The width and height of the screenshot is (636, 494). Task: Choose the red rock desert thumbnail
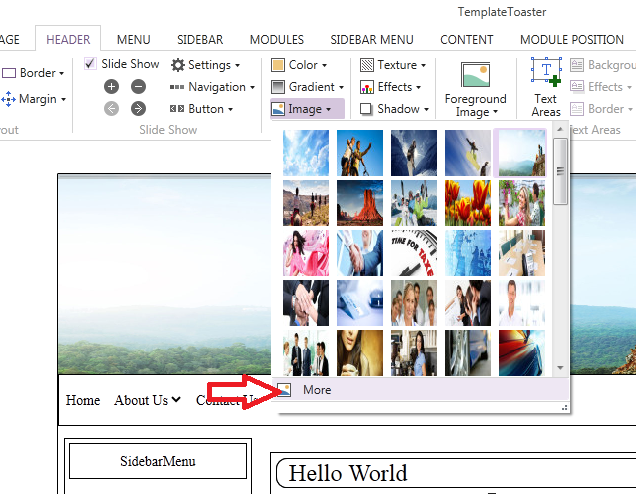click(x=360, y=203)
